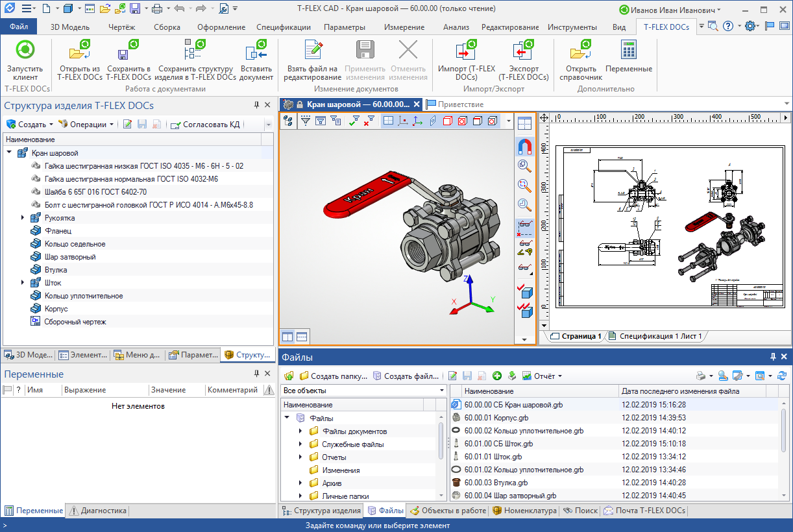Click the magnet snapping icon
This screenshot has width=793, height=532.
[524, 147]
